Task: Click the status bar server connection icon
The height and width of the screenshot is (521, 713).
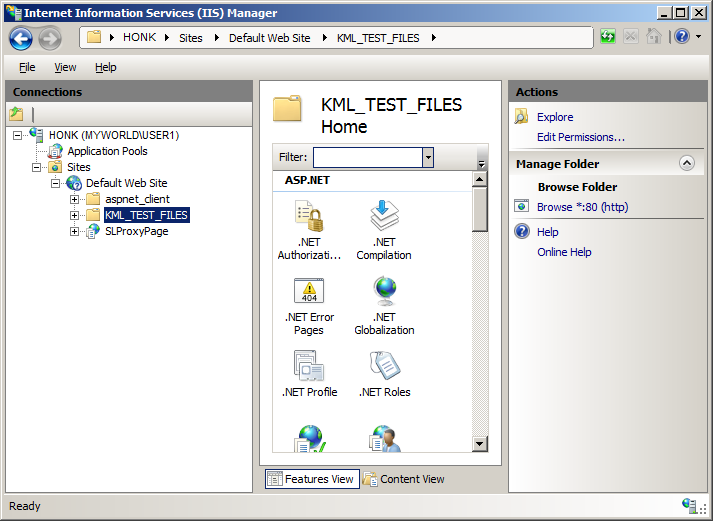Action: click(689, 506)
